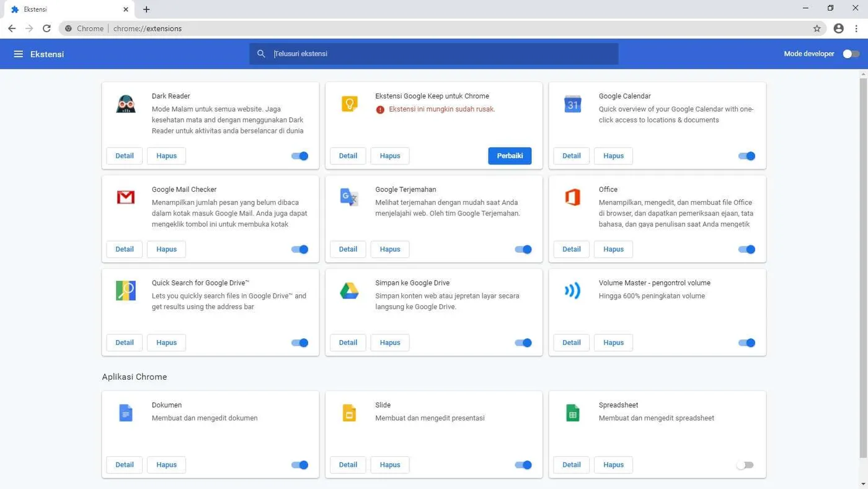Click the page vertical scrollbar
This screenshot has height=489, width=868.
(863, 268)
